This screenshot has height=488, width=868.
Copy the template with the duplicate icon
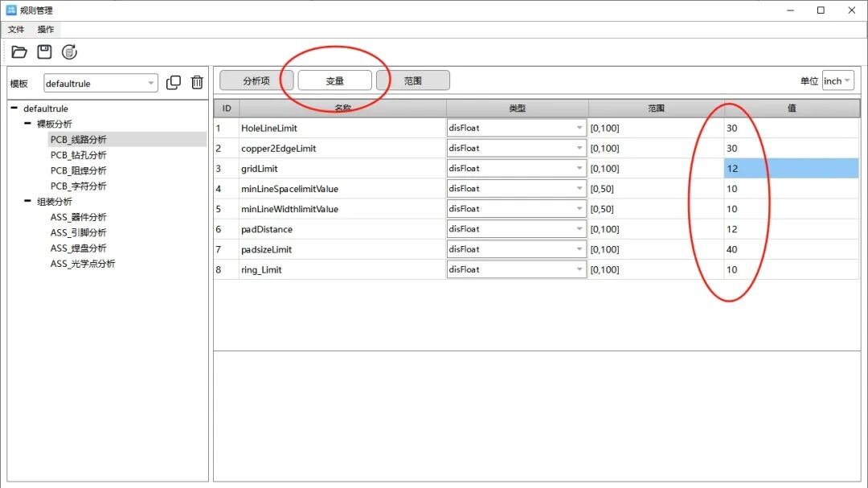[x=174, y=83]
